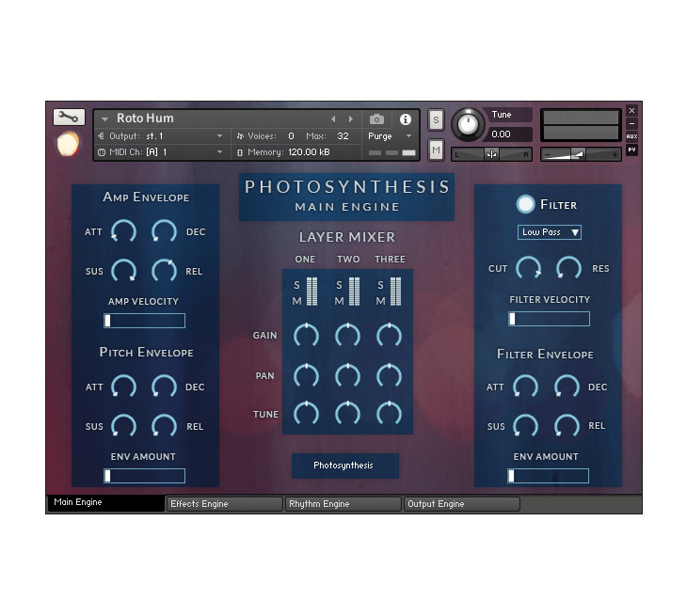The image size is (687, 616).
Task: Solo the instrument with header S button
Action: coord(436,120)
